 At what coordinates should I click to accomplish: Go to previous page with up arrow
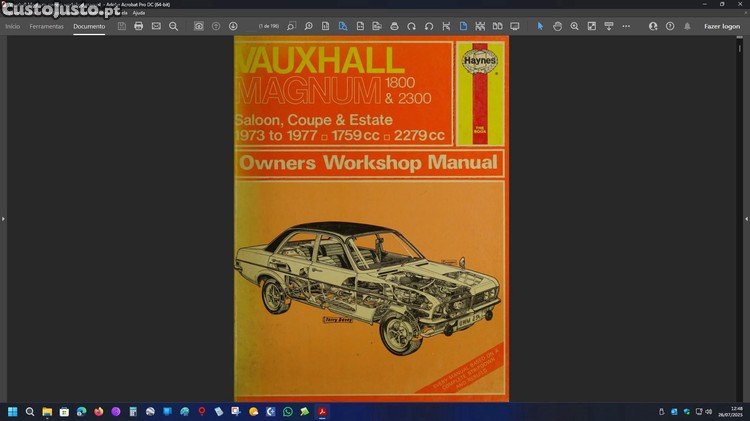pyautogui.click(x=216, y=26)
